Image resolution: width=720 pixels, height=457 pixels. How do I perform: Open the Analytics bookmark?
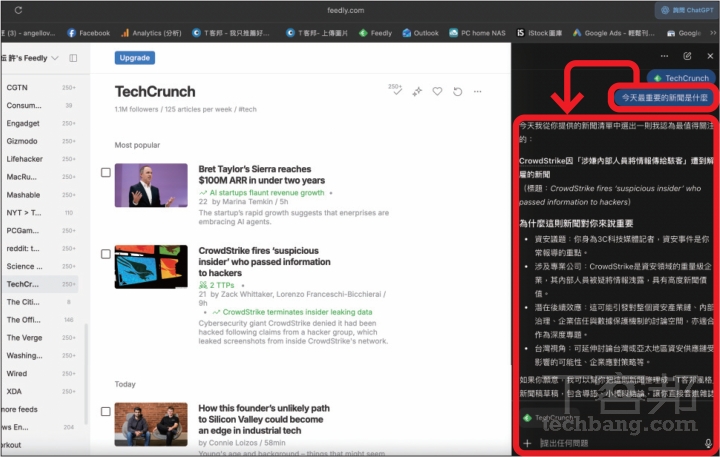pyautogui.click(x=152, y=33)
